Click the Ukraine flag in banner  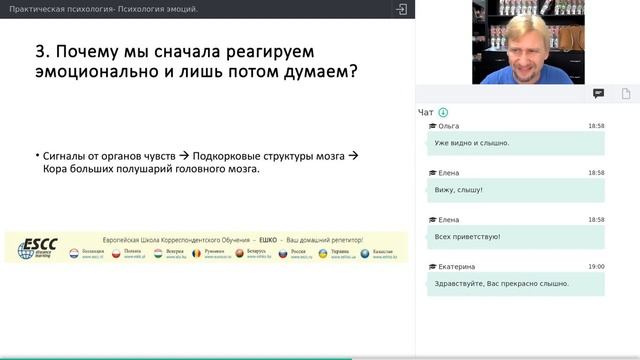click(323, 254)
